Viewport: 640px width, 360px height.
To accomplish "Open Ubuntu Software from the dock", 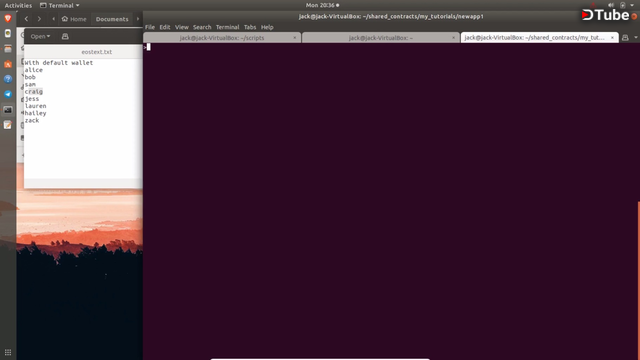I will coord(8,64).
